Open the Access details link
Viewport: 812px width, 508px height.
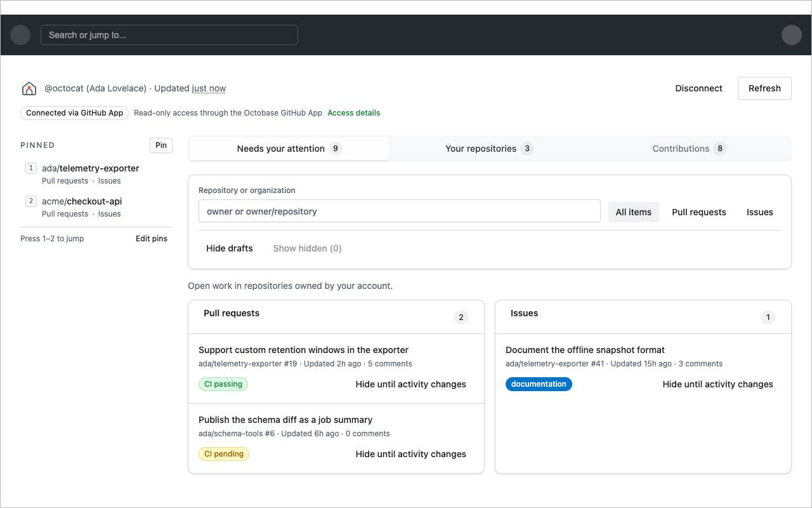tap(354, 113)
